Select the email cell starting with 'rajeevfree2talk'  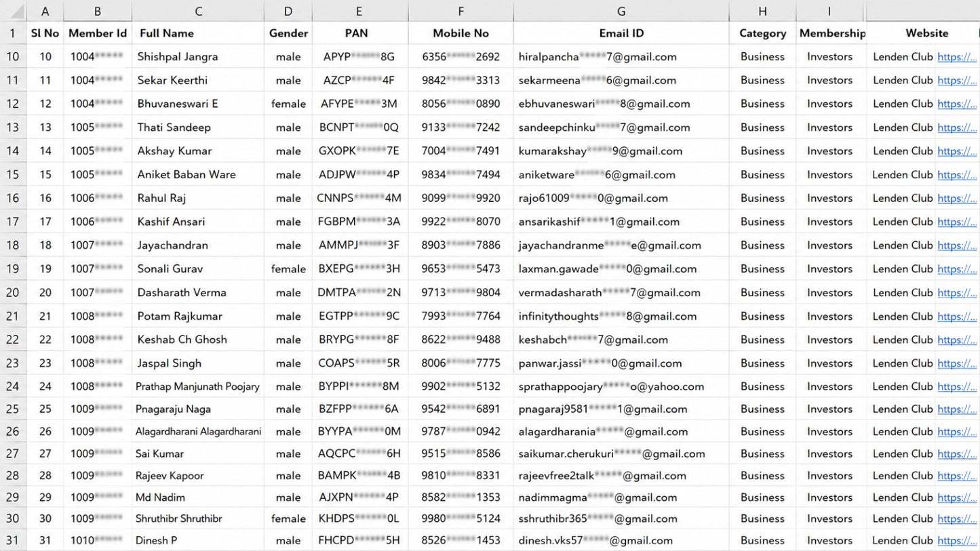click(x=621, y=475)
